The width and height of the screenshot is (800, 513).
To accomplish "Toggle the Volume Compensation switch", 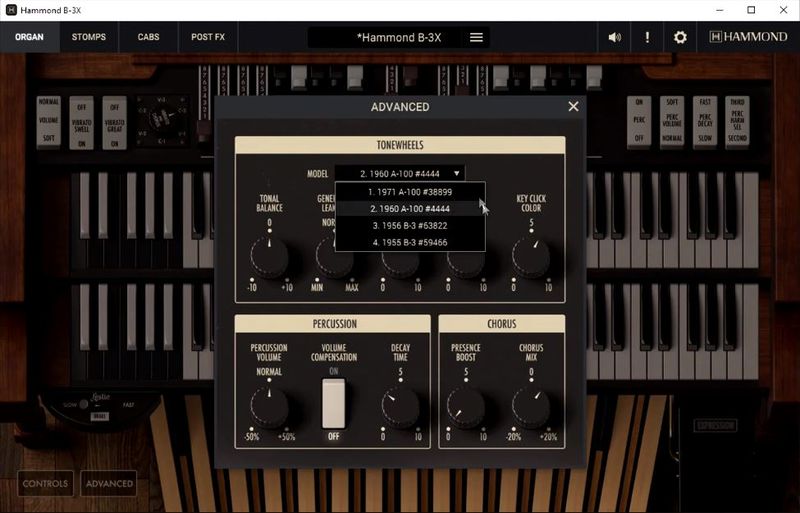I will [333, 403].
